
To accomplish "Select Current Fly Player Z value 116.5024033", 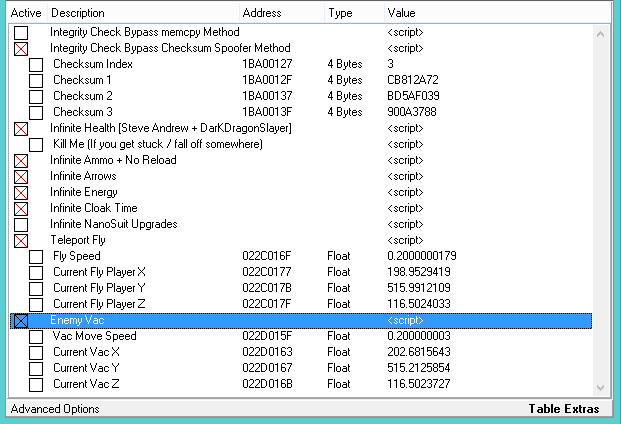I will click(x=419, y=304).
